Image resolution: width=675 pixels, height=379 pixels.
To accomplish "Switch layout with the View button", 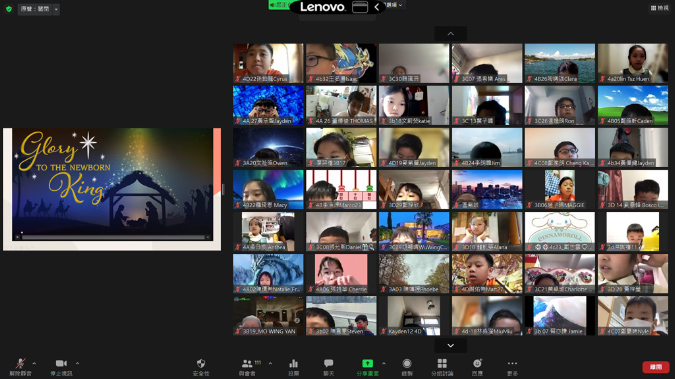I will [x=660, y=8].
